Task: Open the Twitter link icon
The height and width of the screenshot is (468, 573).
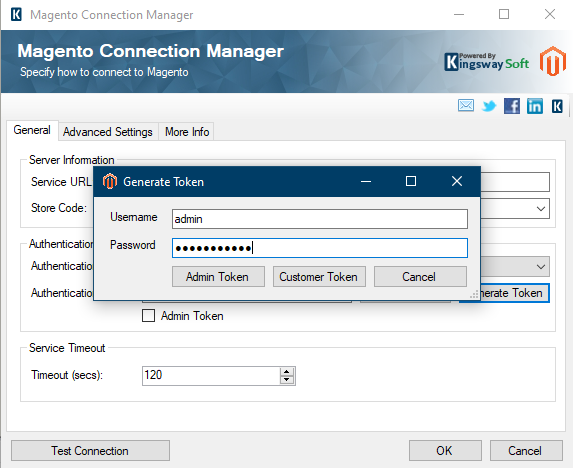Action: [489, 106]
